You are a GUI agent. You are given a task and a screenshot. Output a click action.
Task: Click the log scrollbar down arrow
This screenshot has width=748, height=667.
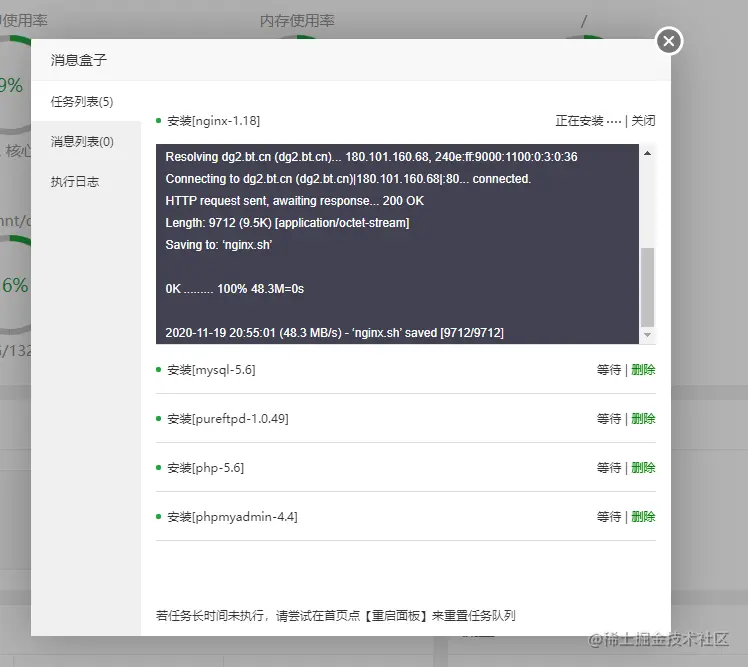tap(647, 335)
